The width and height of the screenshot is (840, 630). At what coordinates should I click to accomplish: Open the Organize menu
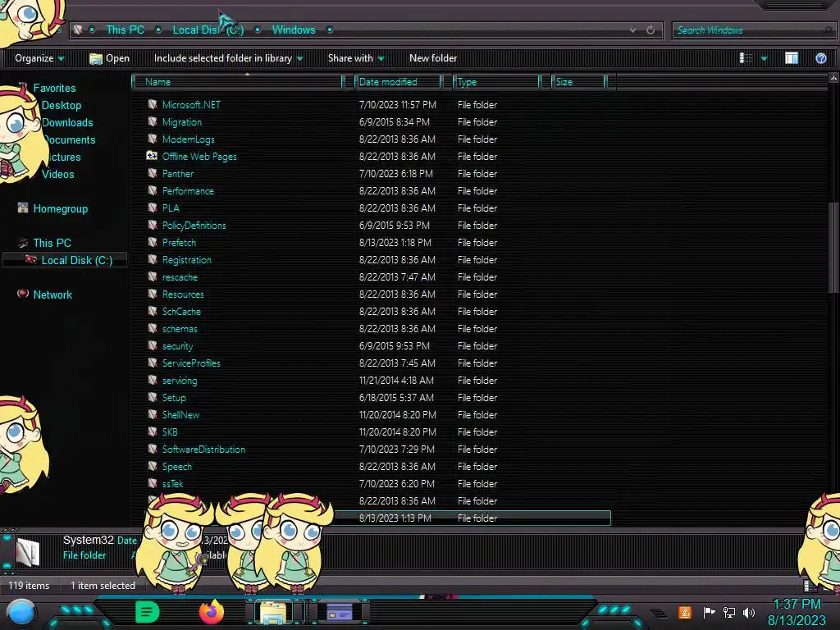(x=39, y=58)
